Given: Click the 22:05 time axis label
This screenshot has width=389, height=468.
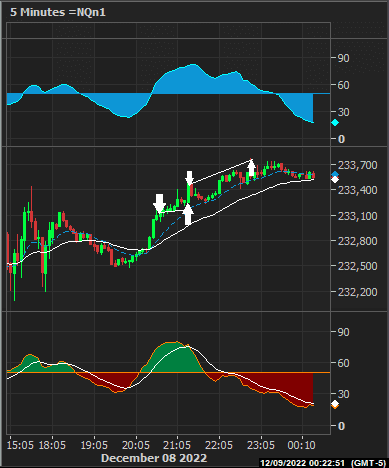Looking at the screenshot, I should [219, 445].
